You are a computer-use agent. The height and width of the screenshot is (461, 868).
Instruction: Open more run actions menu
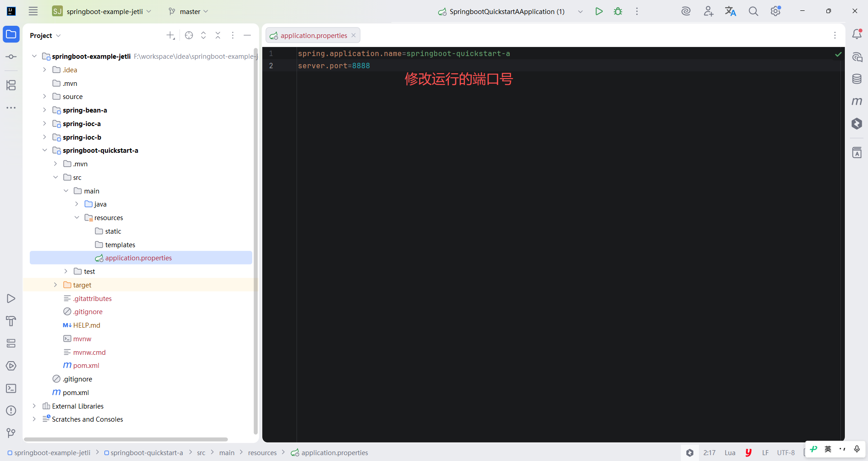[x=637, y=11]
